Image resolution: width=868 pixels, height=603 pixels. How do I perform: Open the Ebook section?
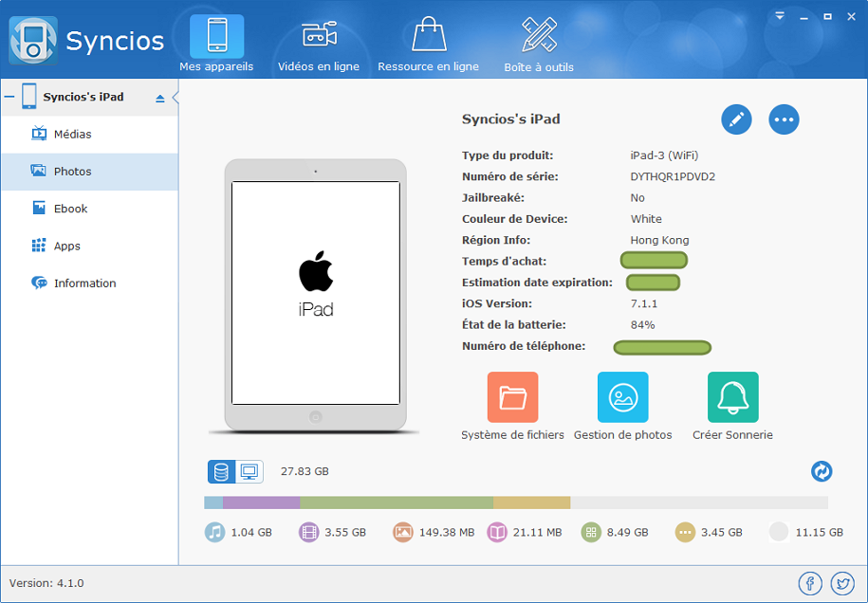pos(90,209)
